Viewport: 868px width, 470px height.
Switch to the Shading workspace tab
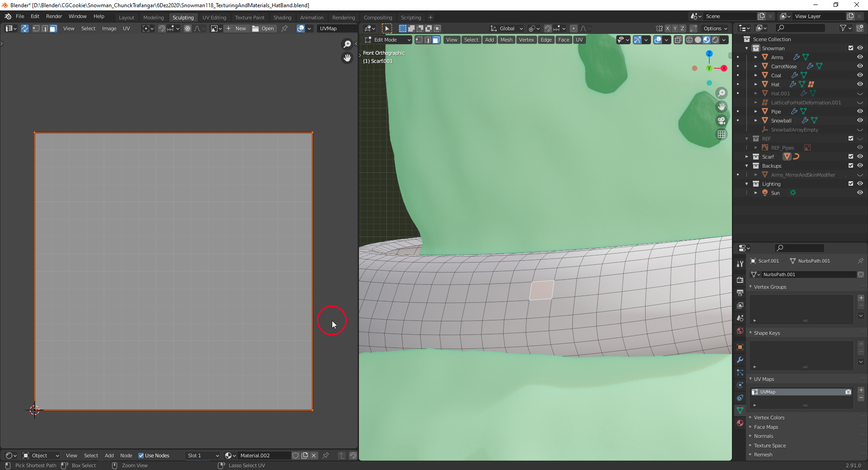tap(282, 17)
